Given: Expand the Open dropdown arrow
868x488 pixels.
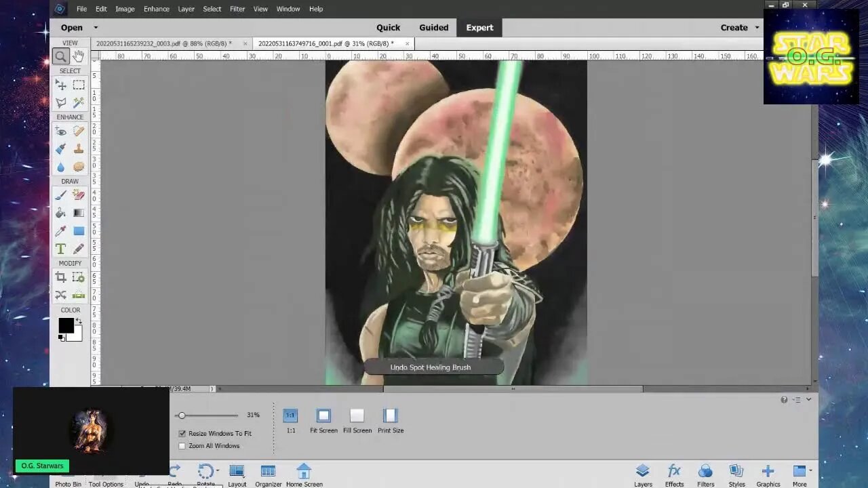Looking at the screenshot, I should tap(96, 28).
